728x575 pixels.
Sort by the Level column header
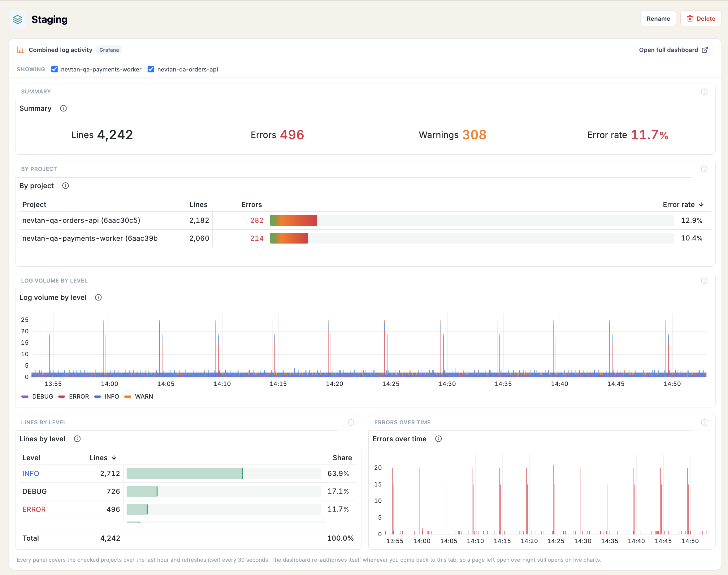pyautogui.click(x=31, y=458)
